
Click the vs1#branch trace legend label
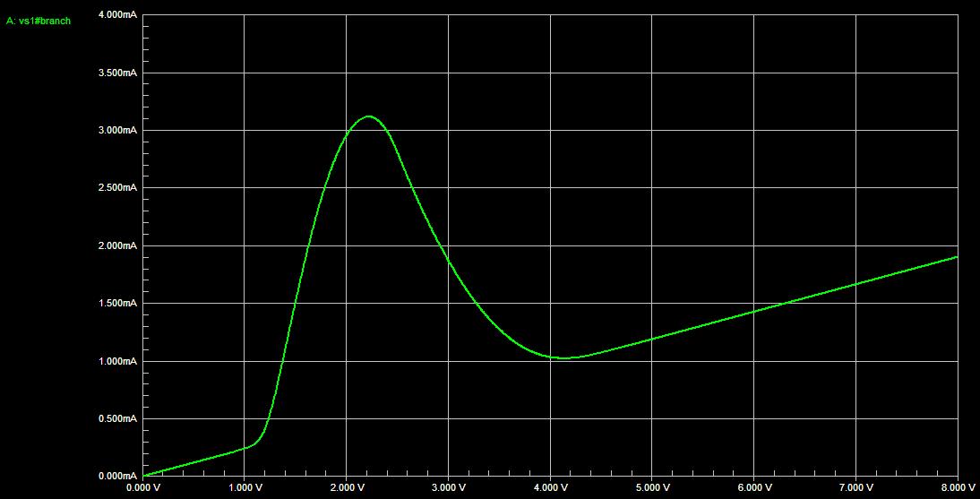tap(39, 21)
